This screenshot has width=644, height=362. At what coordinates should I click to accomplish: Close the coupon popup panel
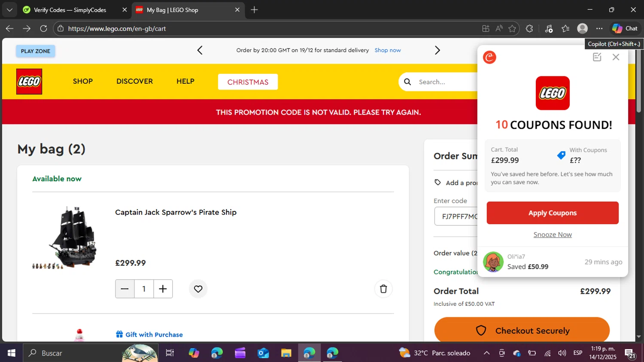pos(616,57)
